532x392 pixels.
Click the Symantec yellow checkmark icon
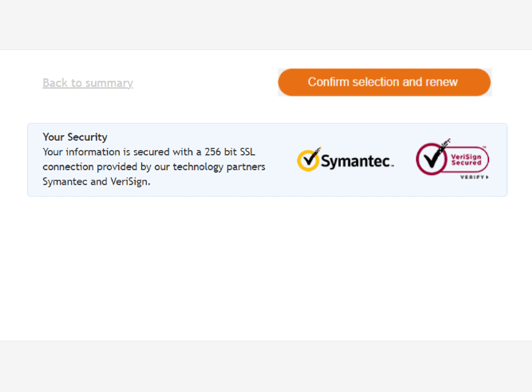coord(308,160)
